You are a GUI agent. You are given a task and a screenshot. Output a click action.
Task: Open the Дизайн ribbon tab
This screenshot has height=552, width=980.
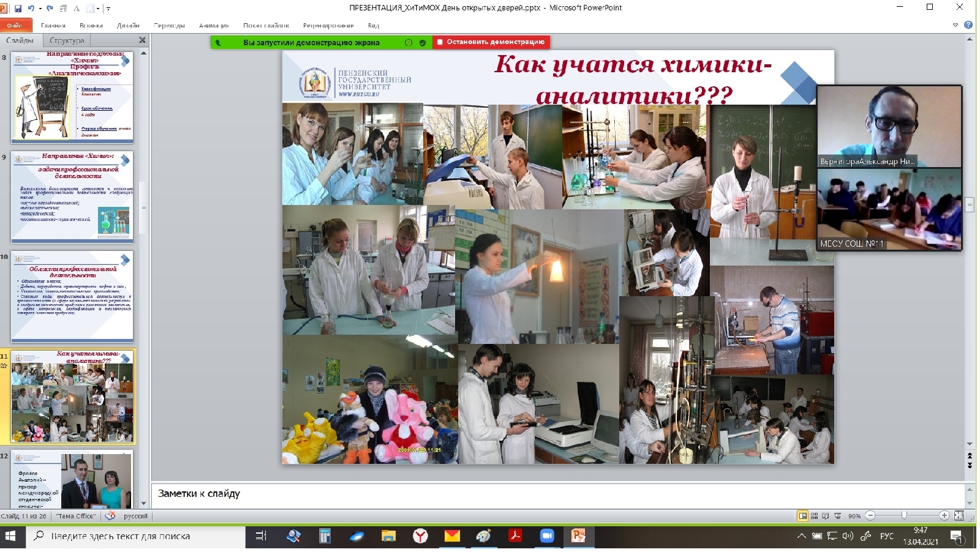(128, 26)
